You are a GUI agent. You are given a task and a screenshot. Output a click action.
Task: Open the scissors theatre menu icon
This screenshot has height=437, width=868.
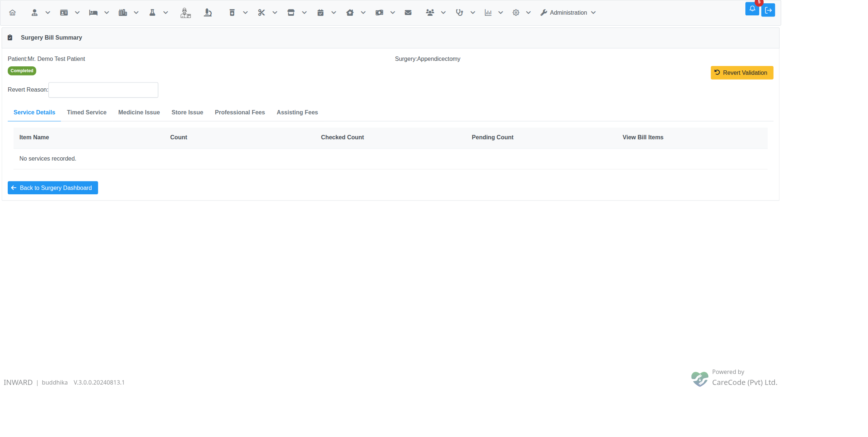261,12
